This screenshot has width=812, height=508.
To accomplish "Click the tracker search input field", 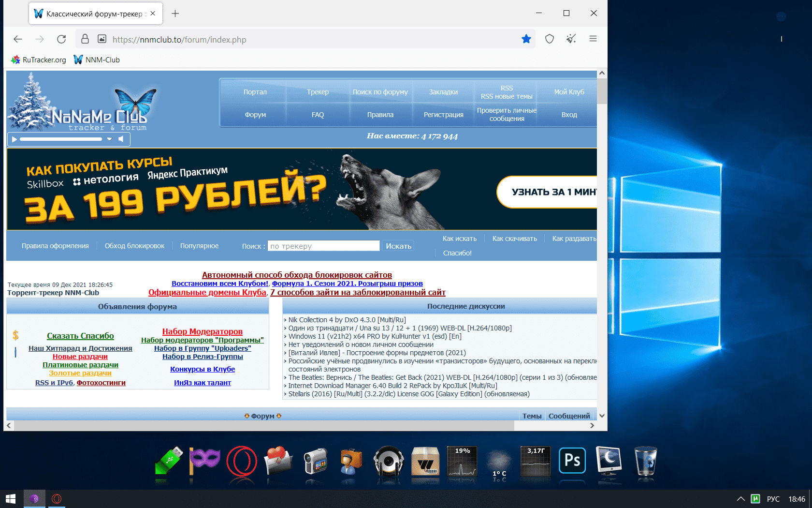I will pyautogui.click(x=323, y=246).
